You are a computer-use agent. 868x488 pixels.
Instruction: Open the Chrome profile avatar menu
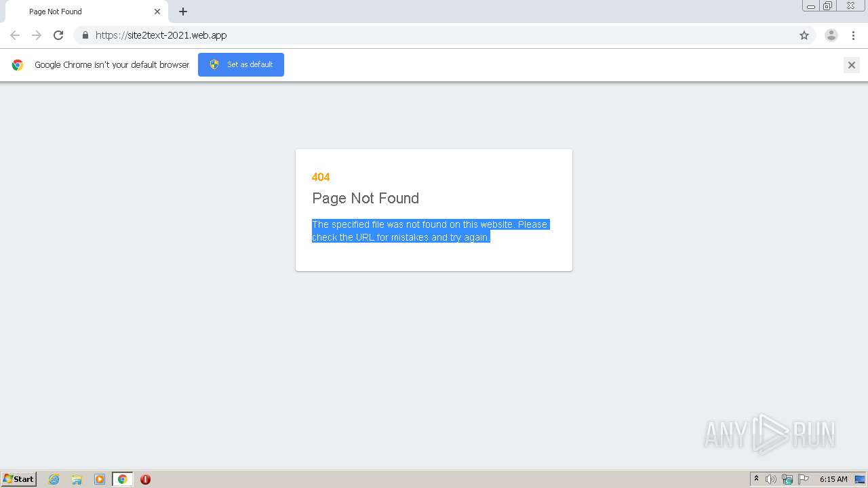(831, 35)
